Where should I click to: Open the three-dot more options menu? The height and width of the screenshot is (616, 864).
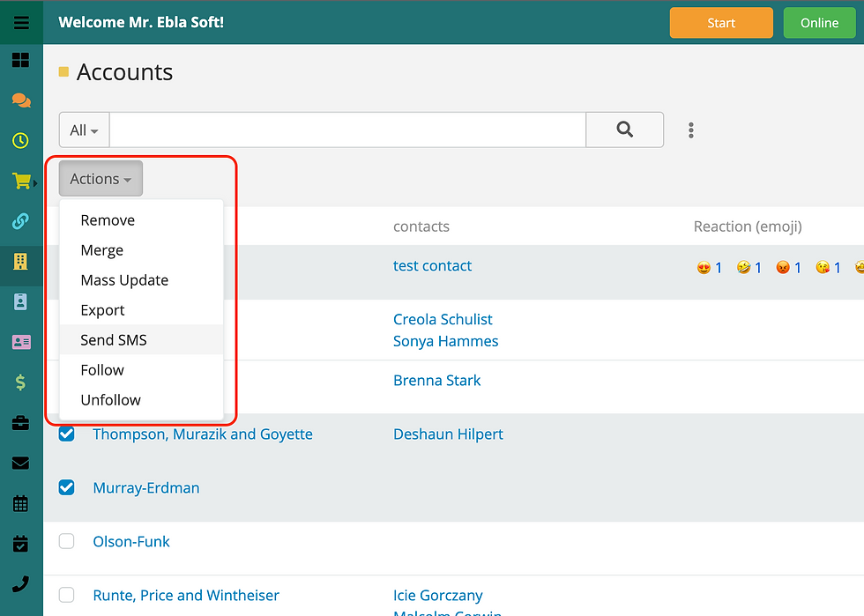coord(690,130)
